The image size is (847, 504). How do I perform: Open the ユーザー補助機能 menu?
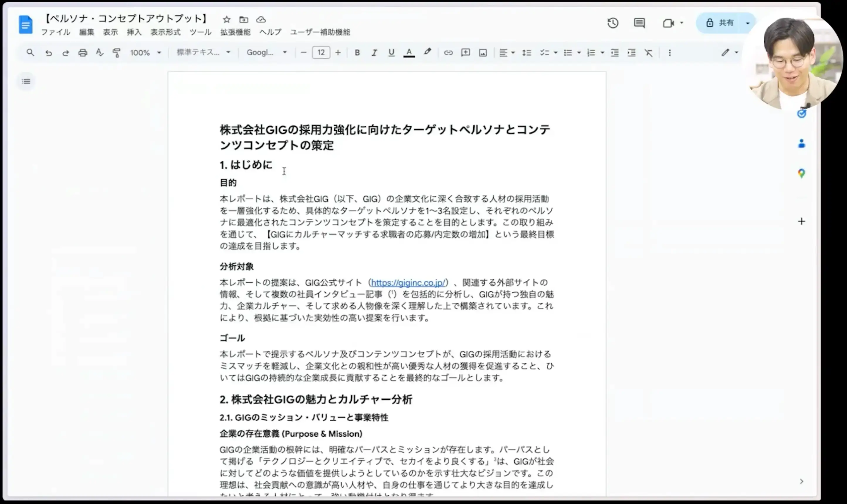point(320,32)
